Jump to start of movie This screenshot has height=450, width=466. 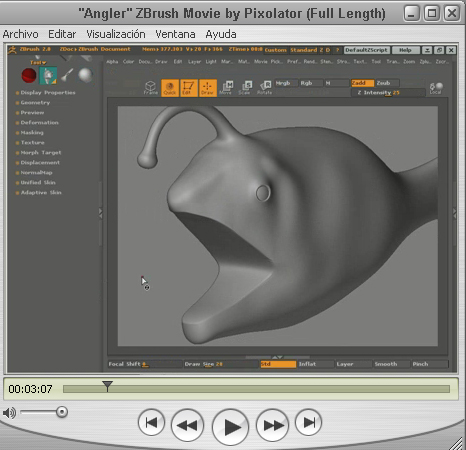tap(151, 422)
